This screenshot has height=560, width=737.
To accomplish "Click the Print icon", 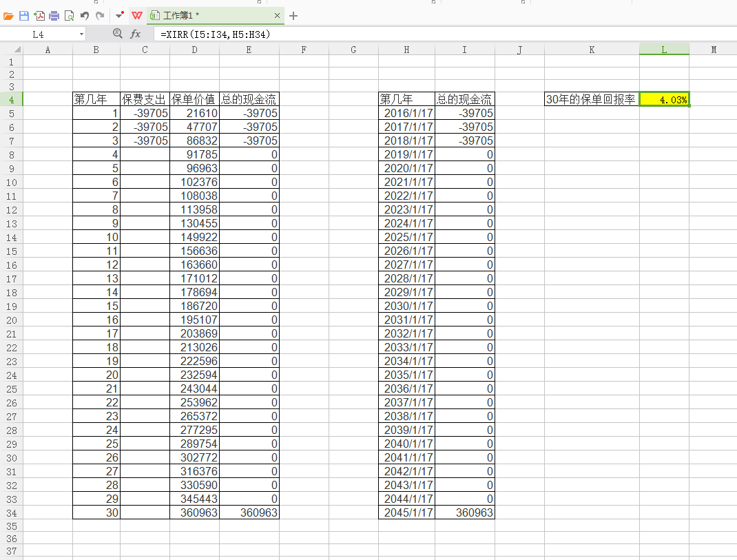I will click(54, 16).
